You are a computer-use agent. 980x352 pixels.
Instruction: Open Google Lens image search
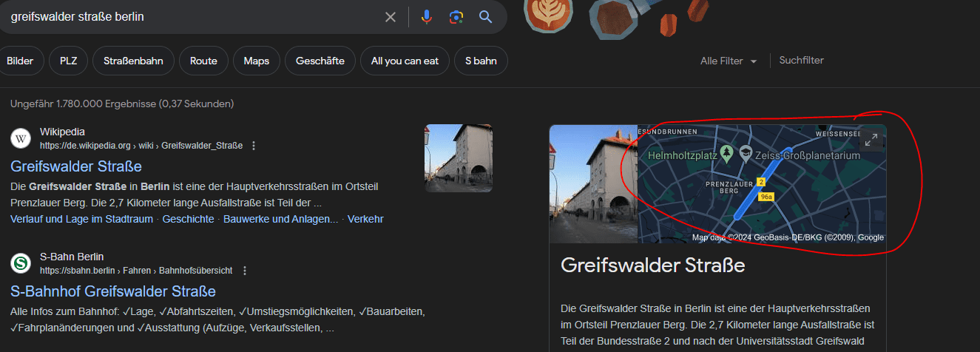[x=456, y=17]
